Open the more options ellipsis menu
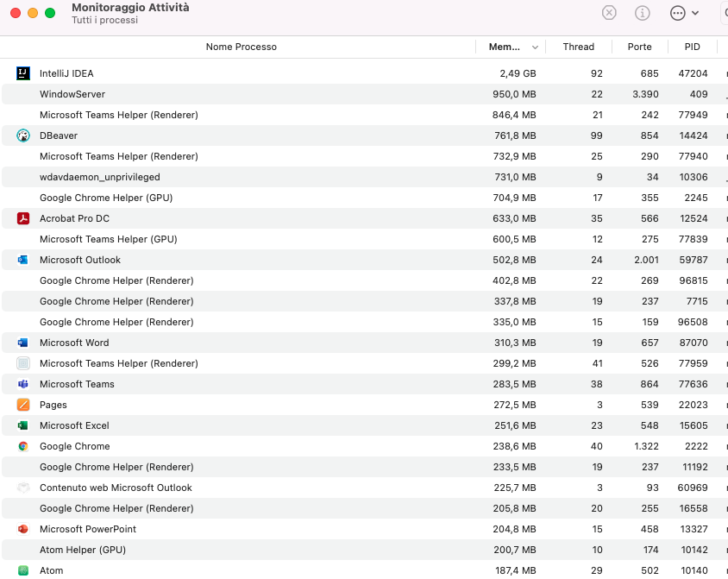This screenshot has width=728, height=579. point(684,13)
